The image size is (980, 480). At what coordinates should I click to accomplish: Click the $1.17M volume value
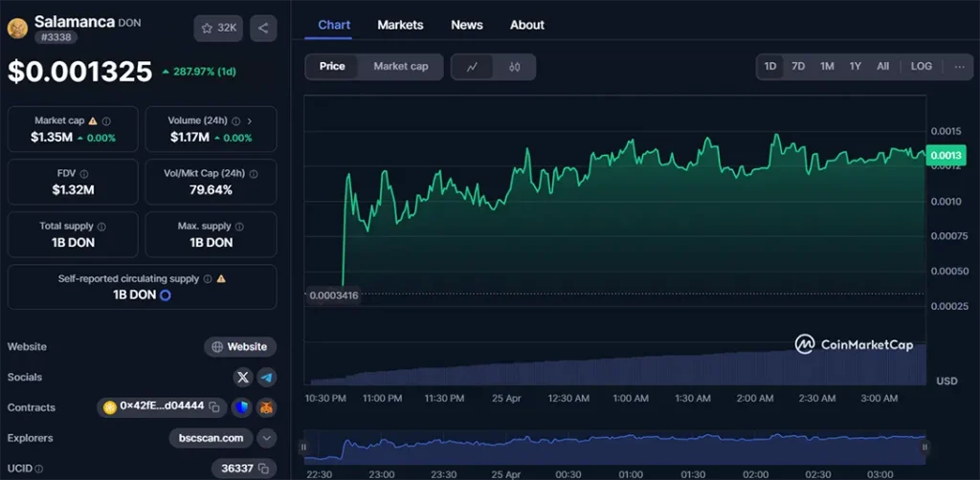coord(189,138)
